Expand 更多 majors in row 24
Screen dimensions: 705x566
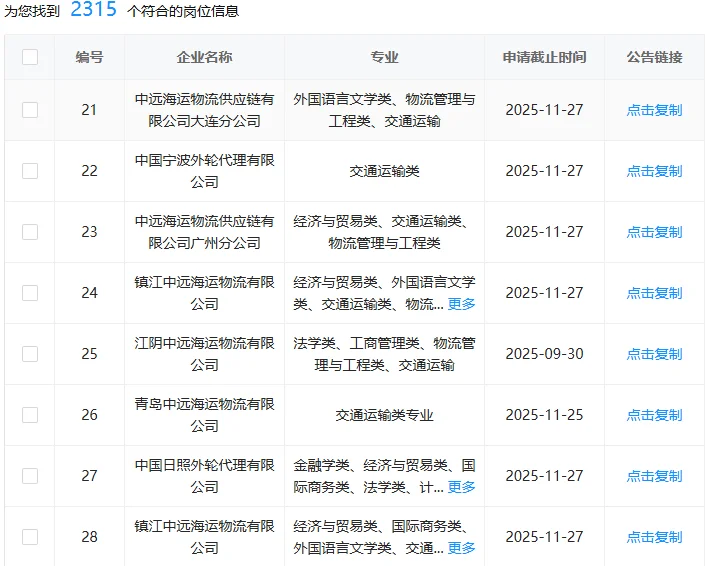461,304
